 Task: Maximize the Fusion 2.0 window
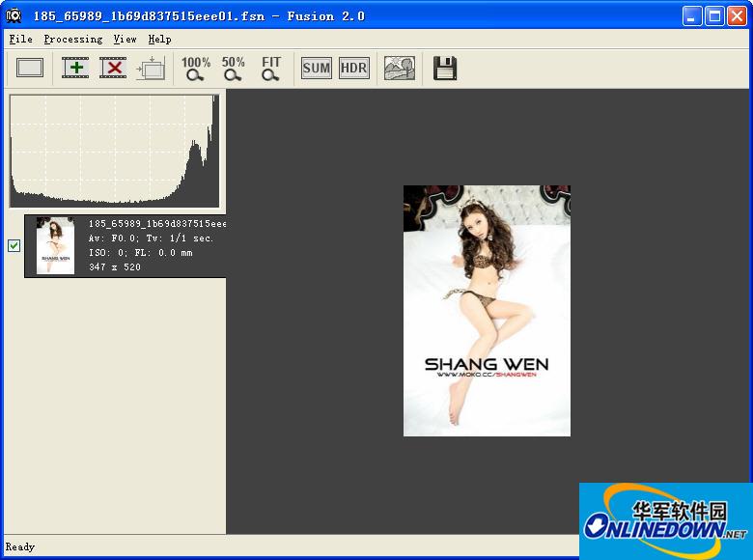click(714, 15)
